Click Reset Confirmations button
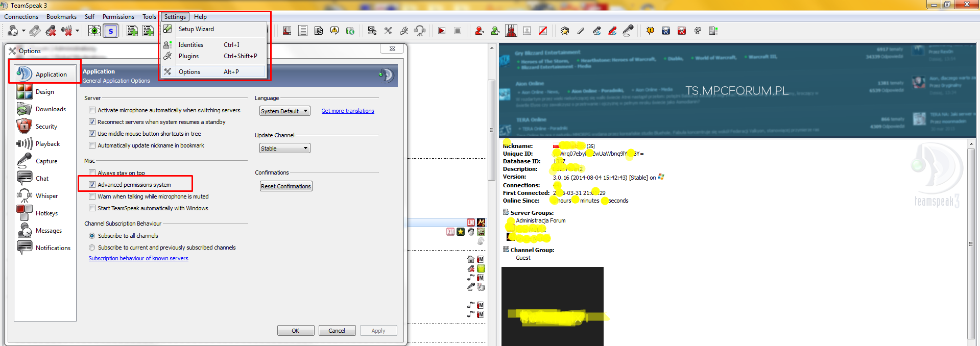 pyautogui.click(x=286, y=186)
